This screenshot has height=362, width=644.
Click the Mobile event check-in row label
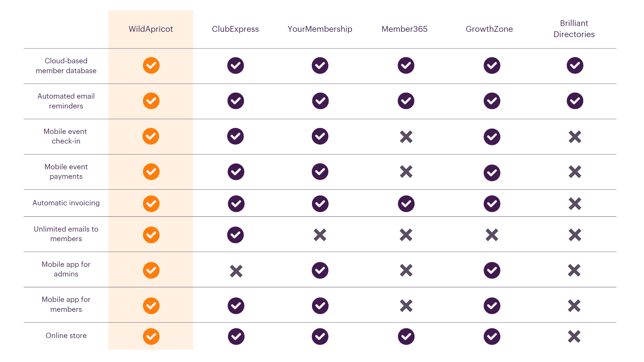coord(66,136)
